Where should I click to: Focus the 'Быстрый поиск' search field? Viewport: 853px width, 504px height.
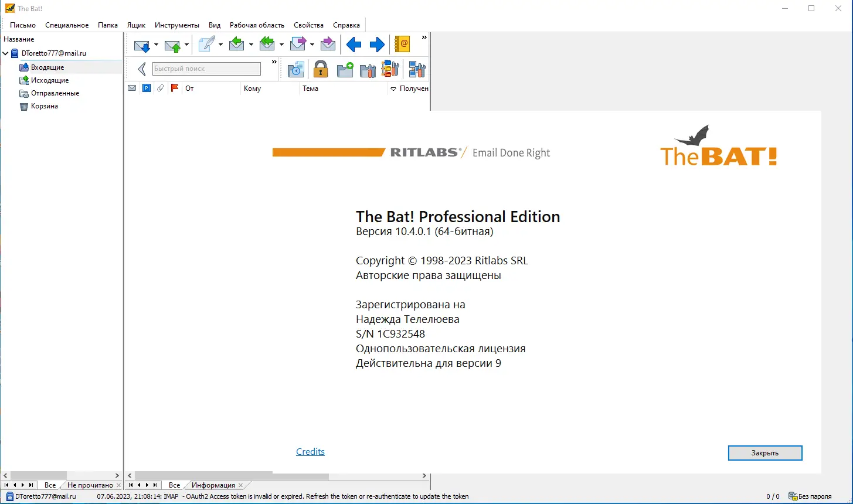[x=206, y=69]
